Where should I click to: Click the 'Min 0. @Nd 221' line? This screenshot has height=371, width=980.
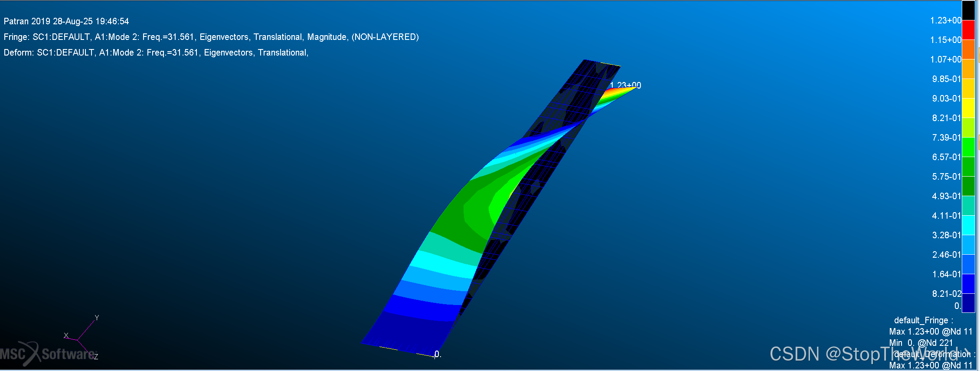[921, 343]
